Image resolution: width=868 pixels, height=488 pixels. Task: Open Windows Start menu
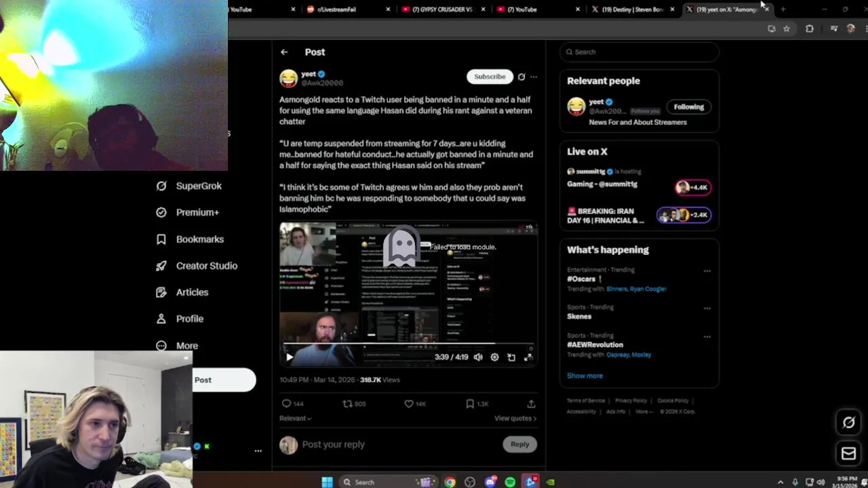[x=327, y=482]
